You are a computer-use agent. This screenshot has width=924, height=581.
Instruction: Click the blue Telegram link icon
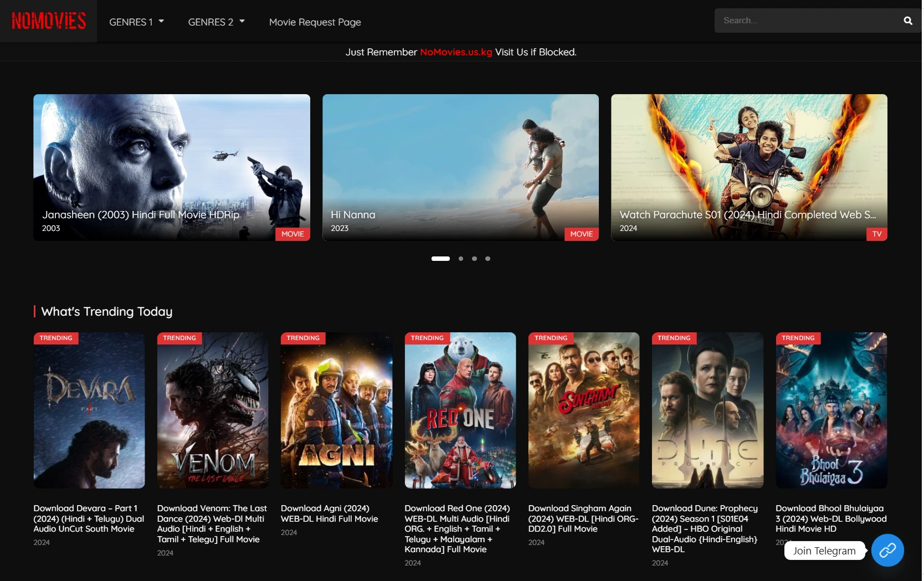point(887,550)
